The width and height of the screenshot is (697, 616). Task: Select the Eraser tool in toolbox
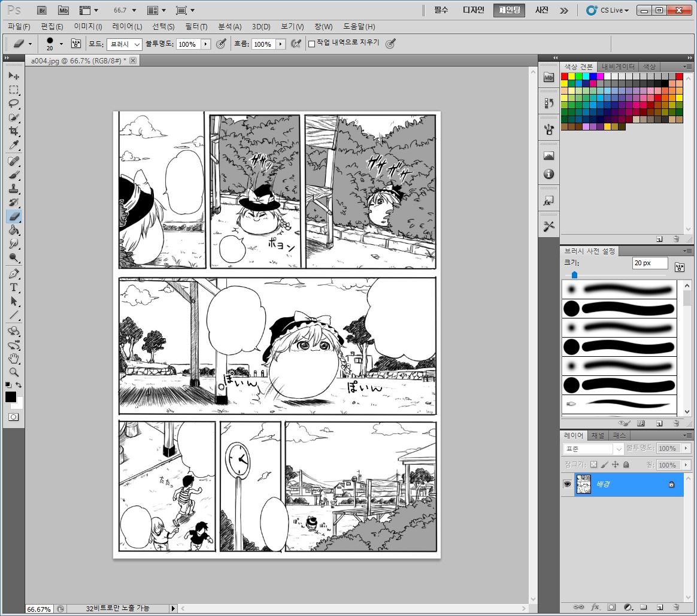pos(14,216)
